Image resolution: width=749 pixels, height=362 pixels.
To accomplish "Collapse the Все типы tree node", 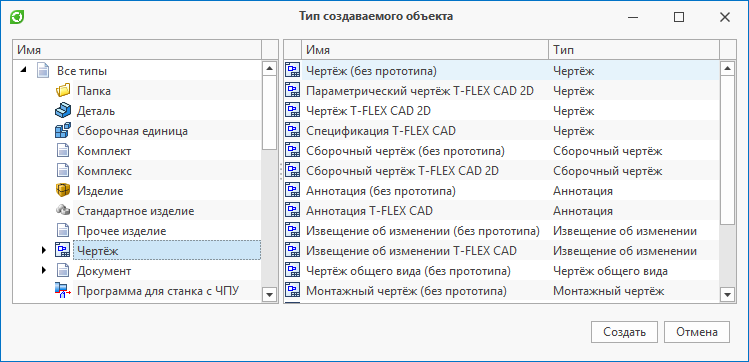I will 22,71.
